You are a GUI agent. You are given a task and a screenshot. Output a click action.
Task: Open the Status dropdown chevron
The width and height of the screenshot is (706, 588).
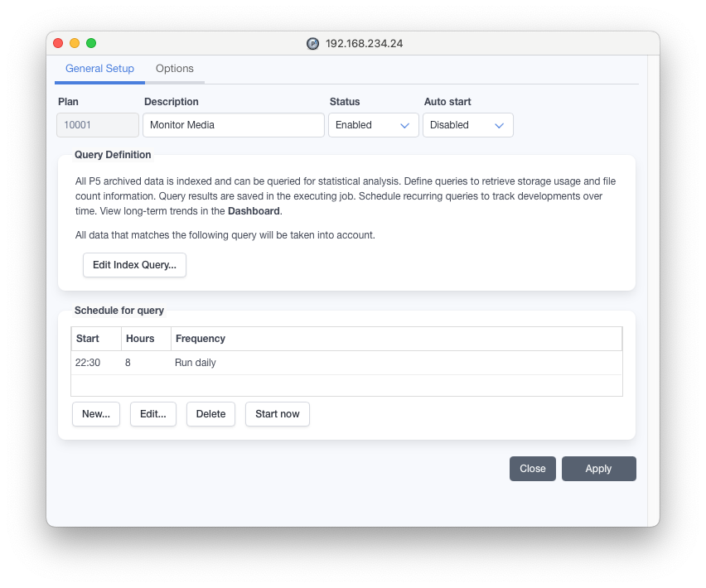point(404,126)
